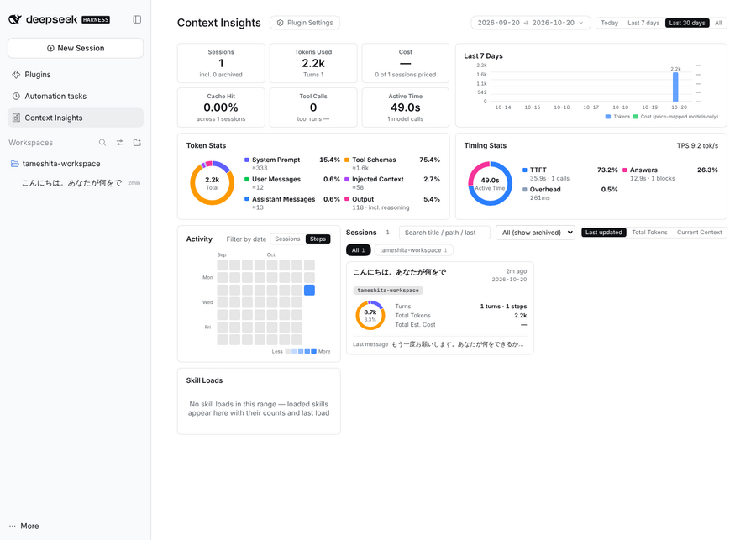Click the New Session plus icon

(50, 48)
